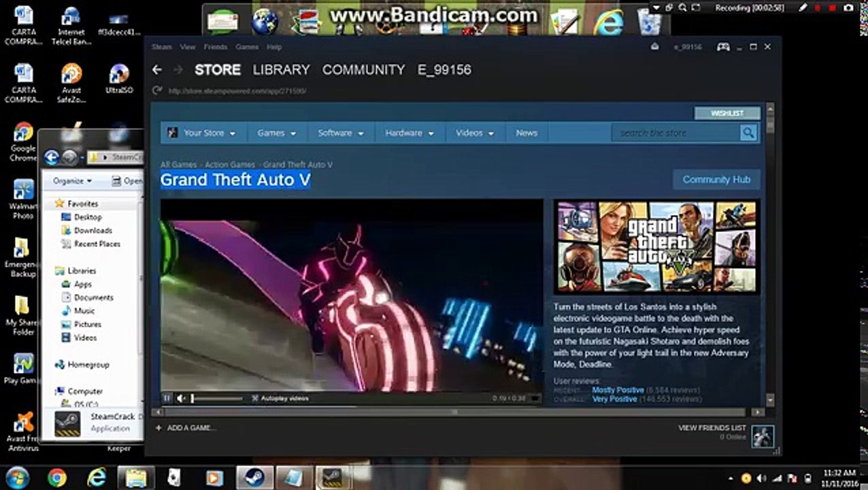The image size is (868, 490).
Task: Toggle fullscreen on the trailer video
Action: coord(535,398)
